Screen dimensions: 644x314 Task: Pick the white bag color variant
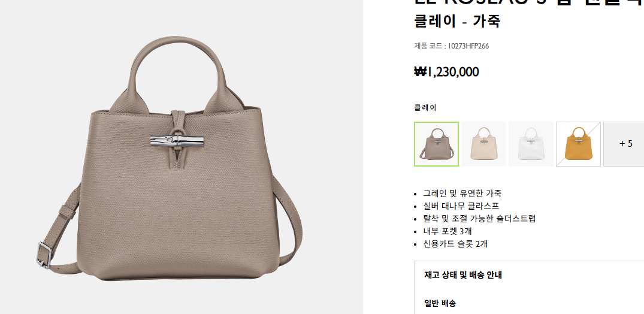(x=531, y=144)
